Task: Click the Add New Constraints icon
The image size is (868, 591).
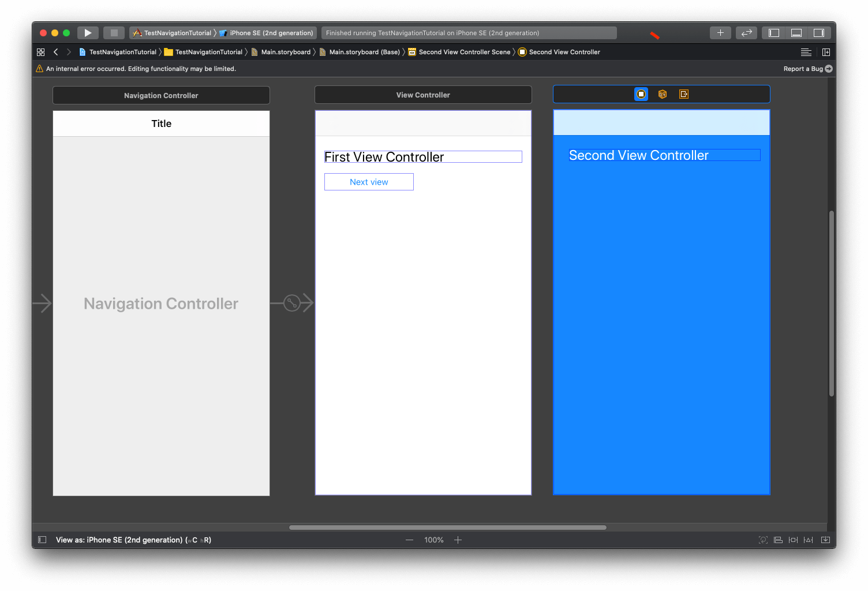Action: click(793, 540)
